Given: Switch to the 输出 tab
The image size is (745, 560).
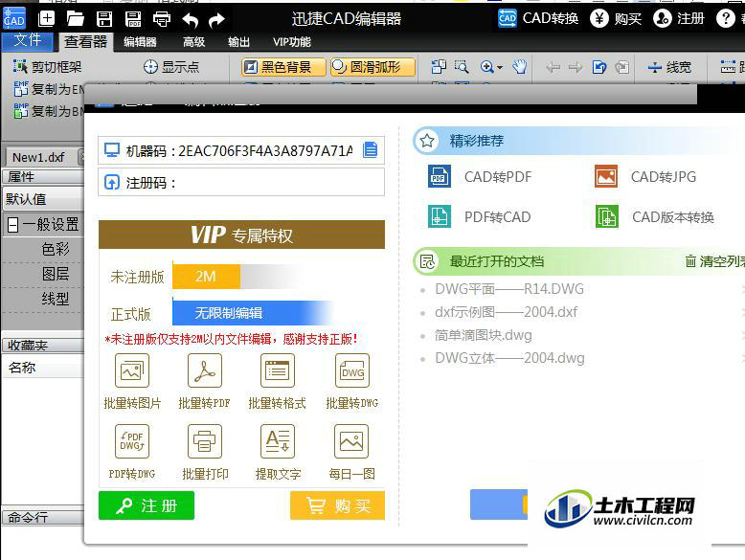Looking at the screenshot, I should pos(238,42).
